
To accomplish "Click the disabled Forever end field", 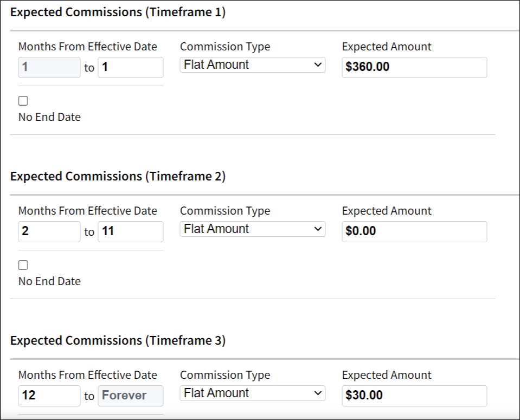I will (130, 396).
